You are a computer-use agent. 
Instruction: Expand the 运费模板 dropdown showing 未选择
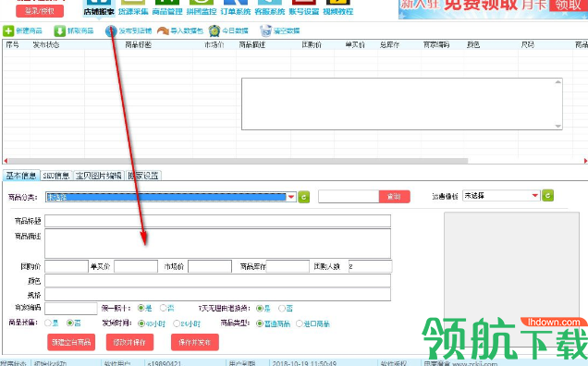click(x=535, y=195)
